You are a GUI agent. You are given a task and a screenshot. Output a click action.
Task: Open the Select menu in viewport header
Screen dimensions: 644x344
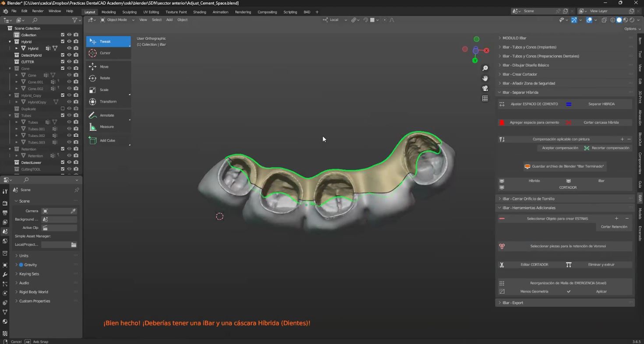156,20
